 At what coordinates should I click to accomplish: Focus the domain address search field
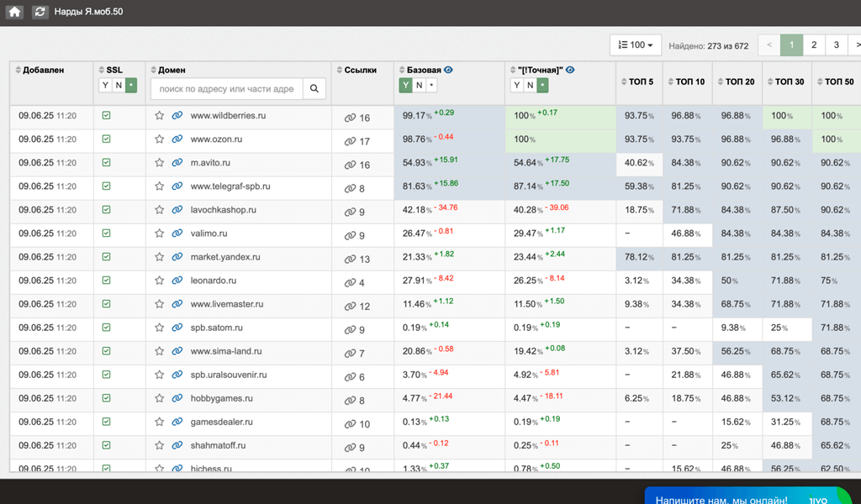[225, 88]
